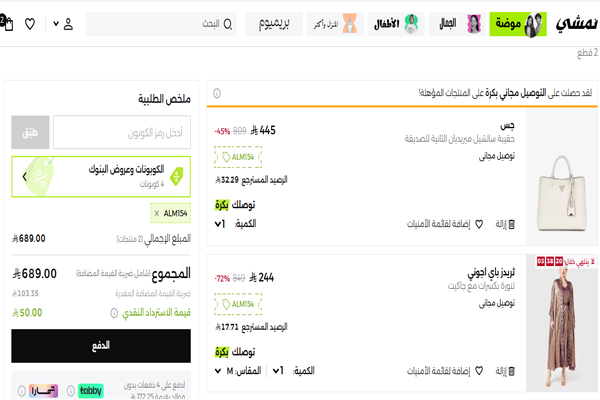Remove the applied ALM154 coupon with X
Viewport: 600px width, 400px height.
click(157, 213)
